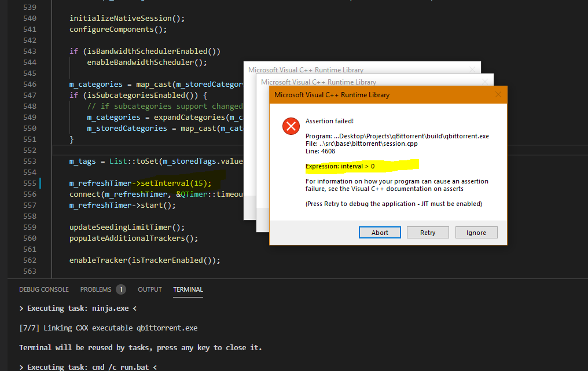Switch to the DEBUG CONSOLE tab

[x=44, y=289]
